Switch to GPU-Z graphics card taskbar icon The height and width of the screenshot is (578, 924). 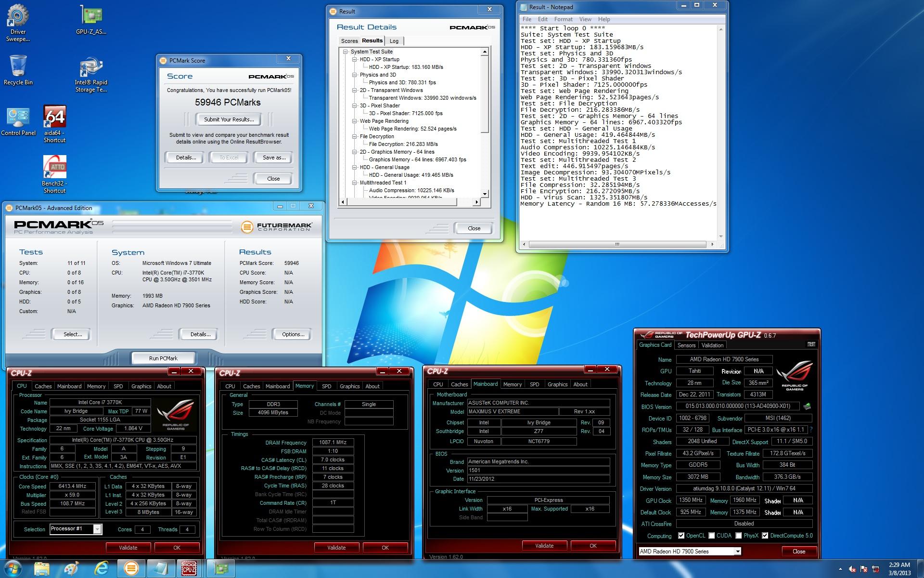221,569
